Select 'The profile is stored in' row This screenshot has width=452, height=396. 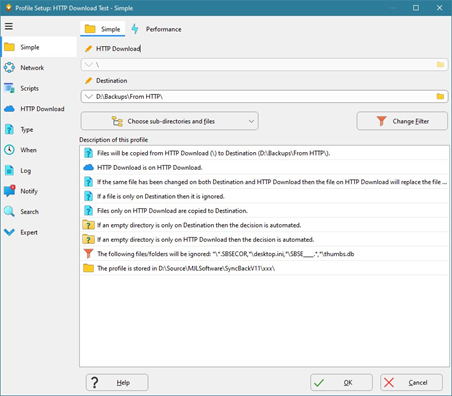click(x=264, y=268)
